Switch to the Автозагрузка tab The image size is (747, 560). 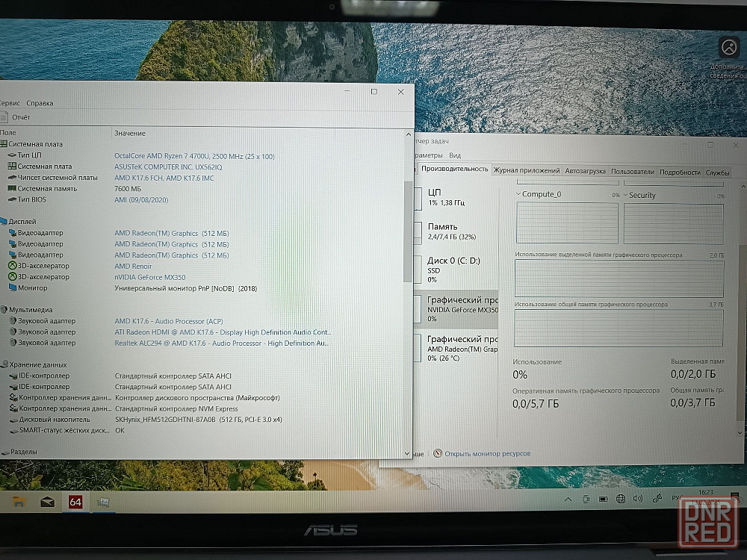click(x=586, y=171)
